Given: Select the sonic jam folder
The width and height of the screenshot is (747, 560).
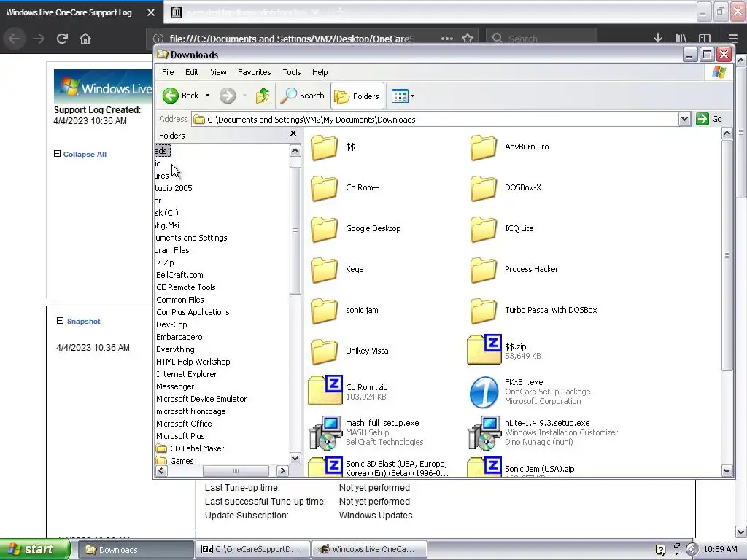Looking at the screenshot, I should (345, 310).
